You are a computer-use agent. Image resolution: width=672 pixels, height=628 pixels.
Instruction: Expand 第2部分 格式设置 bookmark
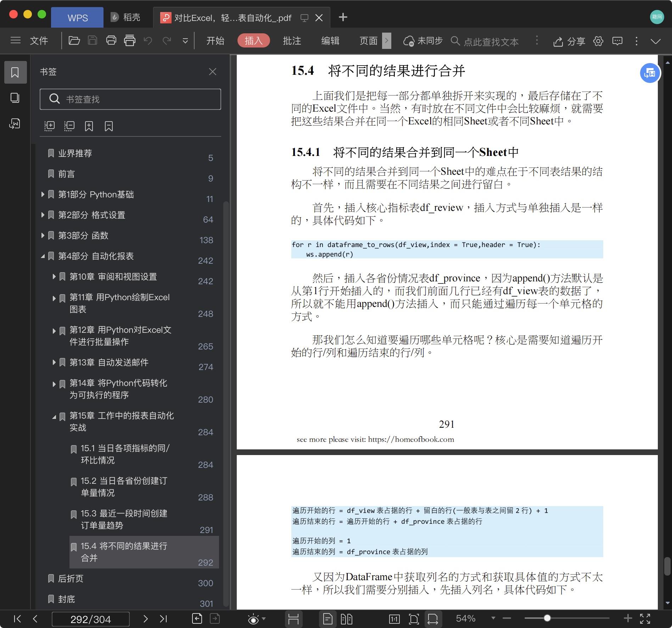(x=43, y=215)
